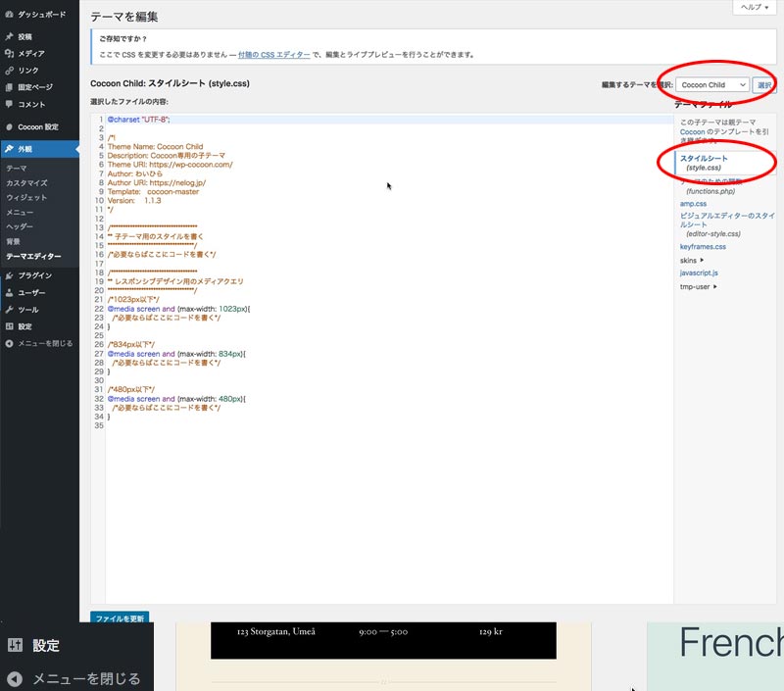Click the 'Theme Name: Cocoon Child' line
This screenshot has width=784, height=691.
[x=155, y=146]
